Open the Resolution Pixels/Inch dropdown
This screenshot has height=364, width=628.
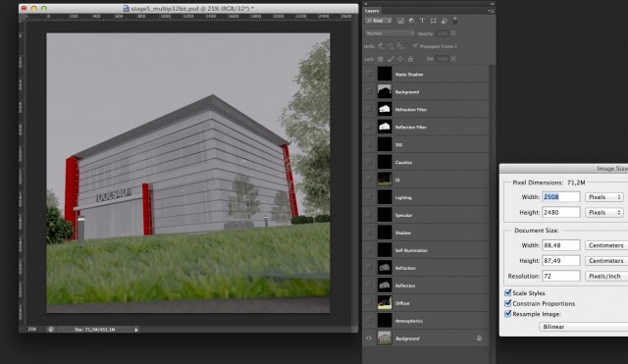click(x=606, y=276)
